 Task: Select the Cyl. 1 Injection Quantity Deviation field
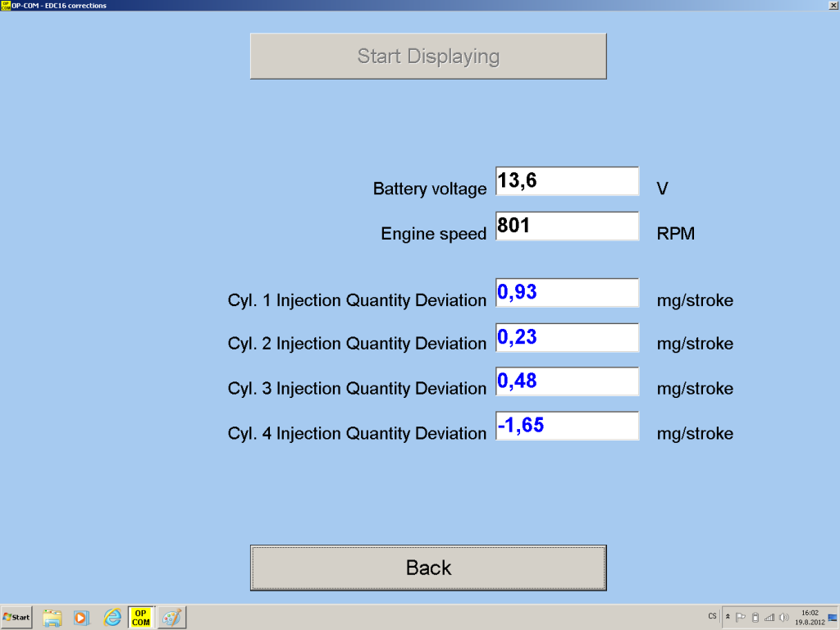coord(567,293)
